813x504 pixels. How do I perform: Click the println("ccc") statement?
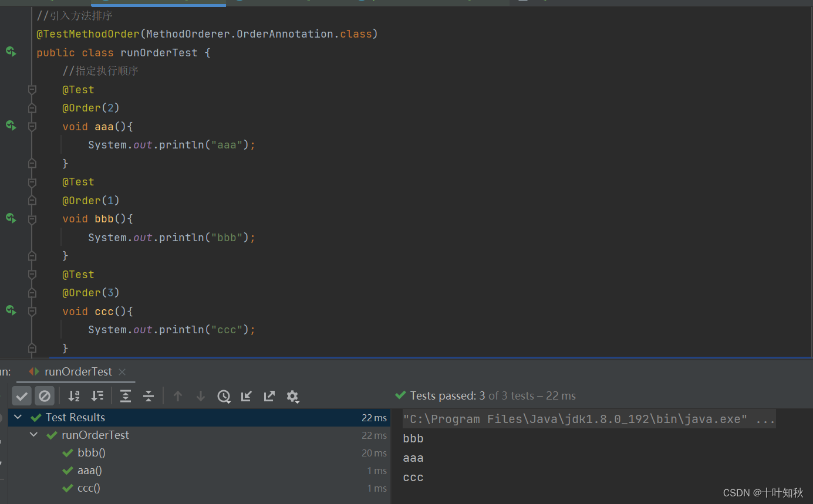coord(172,330)
